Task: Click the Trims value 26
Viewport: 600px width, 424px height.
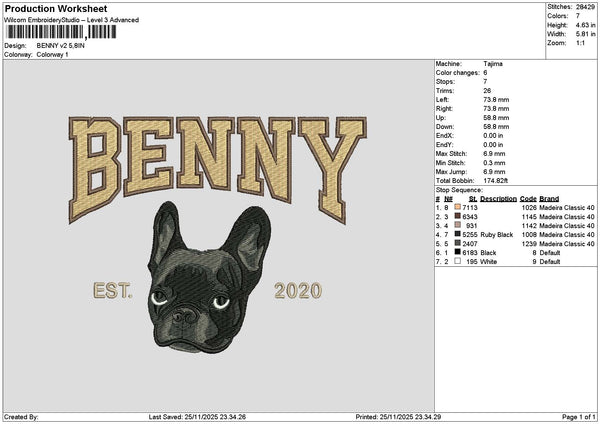Action: (487, 91)
